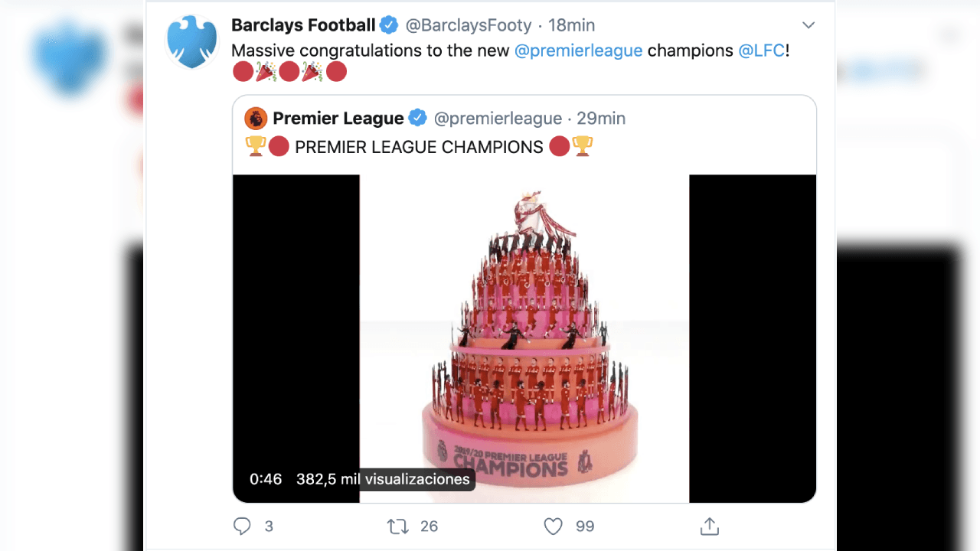Image resolution: width=980 pixels, height=551 pixels.
Task: Click the retweet icon below the tweet
Action: tap(397, 526)
